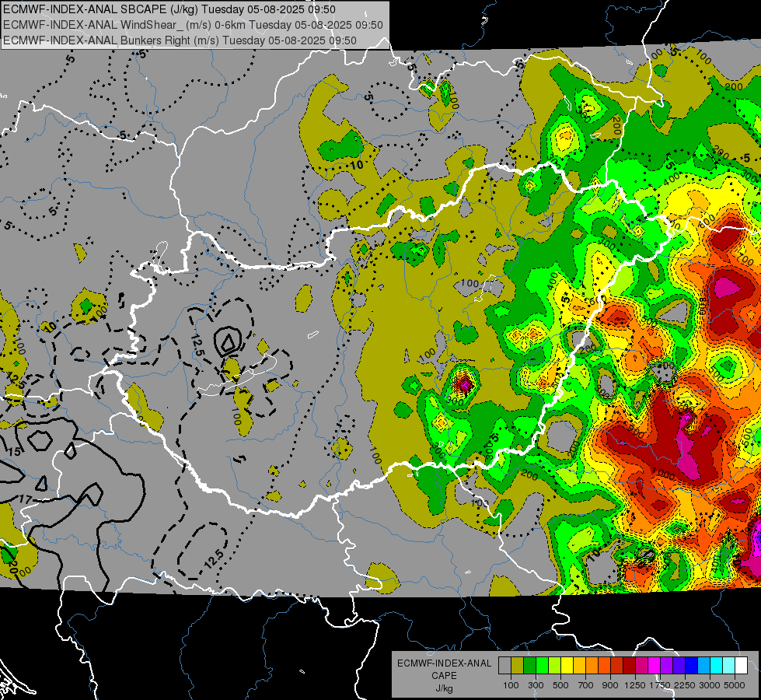761x700 pixels.
Task: Click the Bunkers Right (m/s) header line
Action: click(180, 40)
